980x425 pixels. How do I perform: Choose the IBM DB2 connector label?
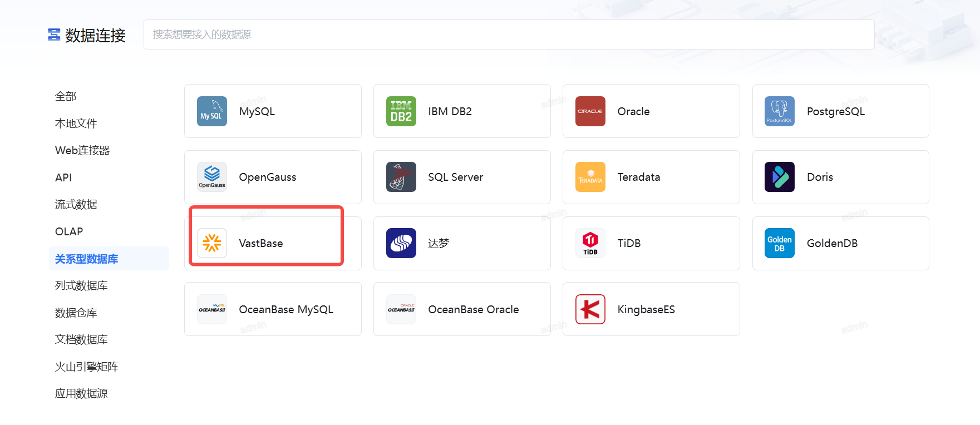(x=450, y=111)
